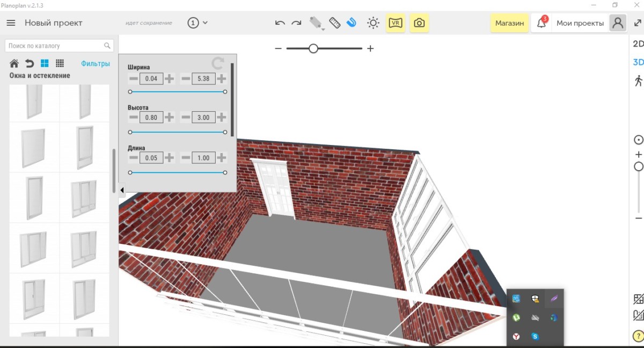Open Skype tray icon
The image size is (644, 348).
point(535,336)
